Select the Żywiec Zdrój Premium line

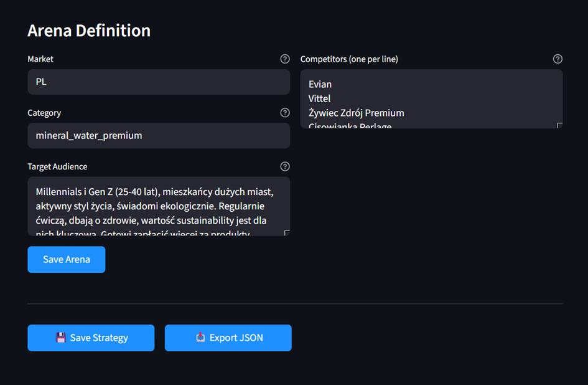coord(357,113)
